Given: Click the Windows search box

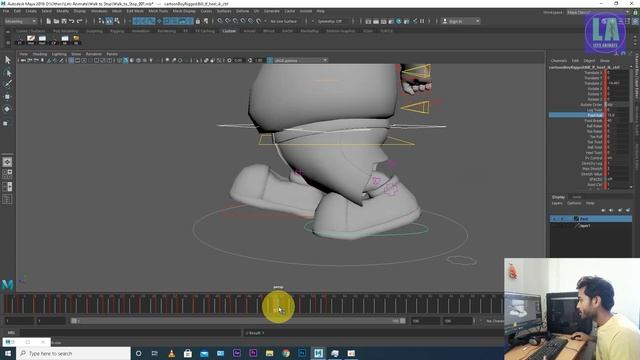Looking at the screenshot, I should (73, 353).
